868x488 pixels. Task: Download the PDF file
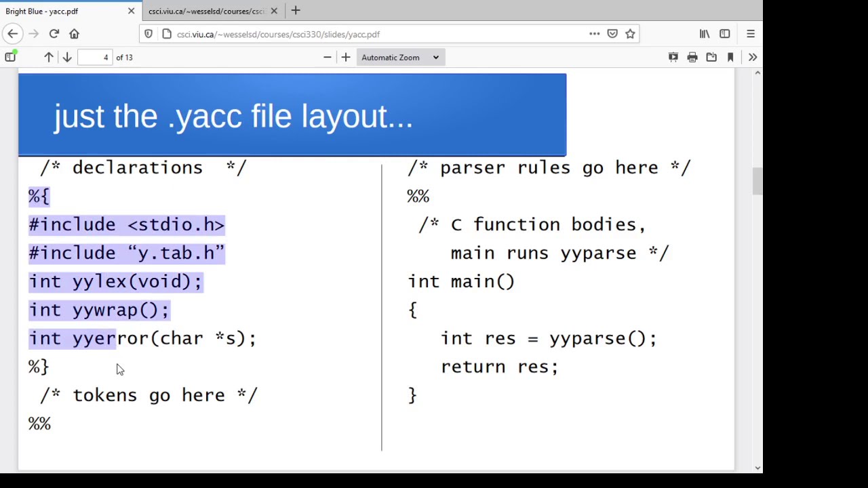(x=711, y=58)
